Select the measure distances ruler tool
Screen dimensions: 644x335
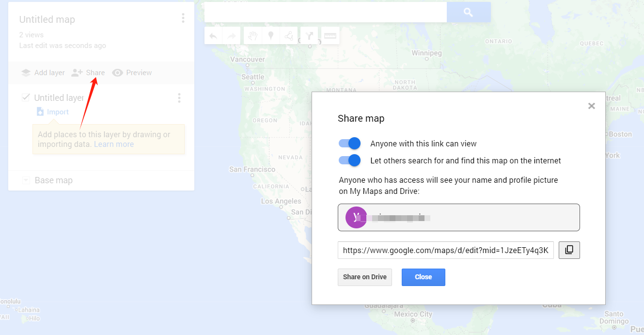tap(330, 36)
